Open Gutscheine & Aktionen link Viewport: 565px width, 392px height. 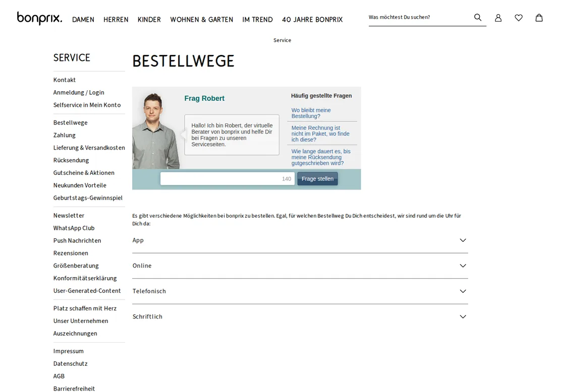tap(84, 173)
